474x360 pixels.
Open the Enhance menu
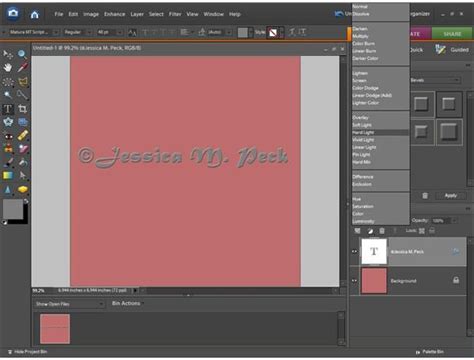(114, 14)
